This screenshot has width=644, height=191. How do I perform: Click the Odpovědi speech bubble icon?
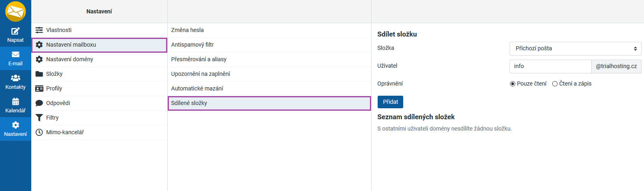point(39,103)
